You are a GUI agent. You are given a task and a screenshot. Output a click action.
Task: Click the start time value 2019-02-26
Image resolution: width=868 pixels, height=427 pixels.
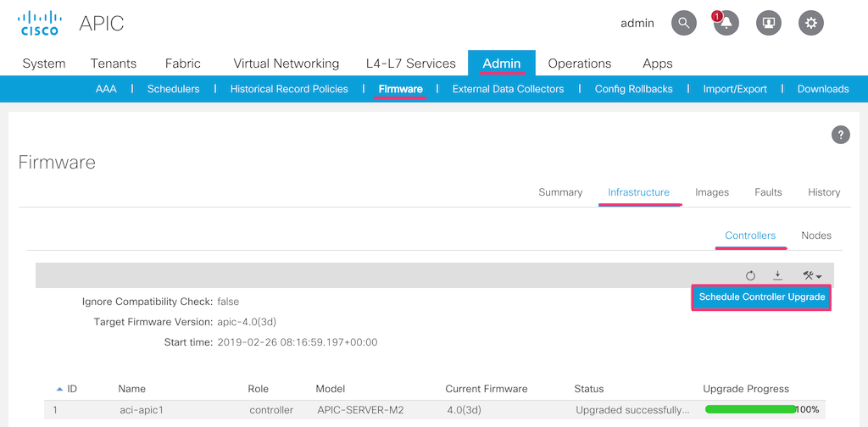pyautogui.click(x=298, y=342)
